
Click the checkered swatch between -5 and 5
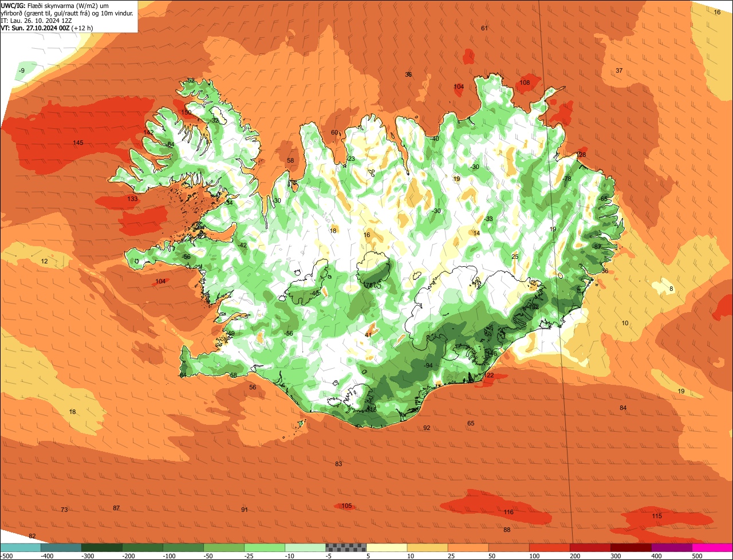tap(346, 547)
